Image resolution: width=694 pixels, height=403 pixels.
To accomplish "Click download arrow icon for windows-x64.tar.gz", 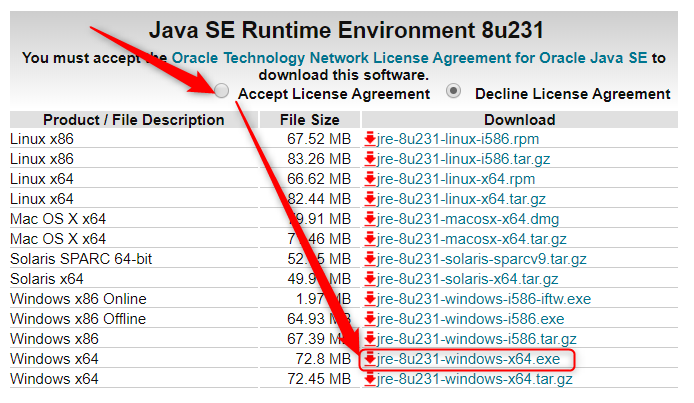I will (370, 379).
